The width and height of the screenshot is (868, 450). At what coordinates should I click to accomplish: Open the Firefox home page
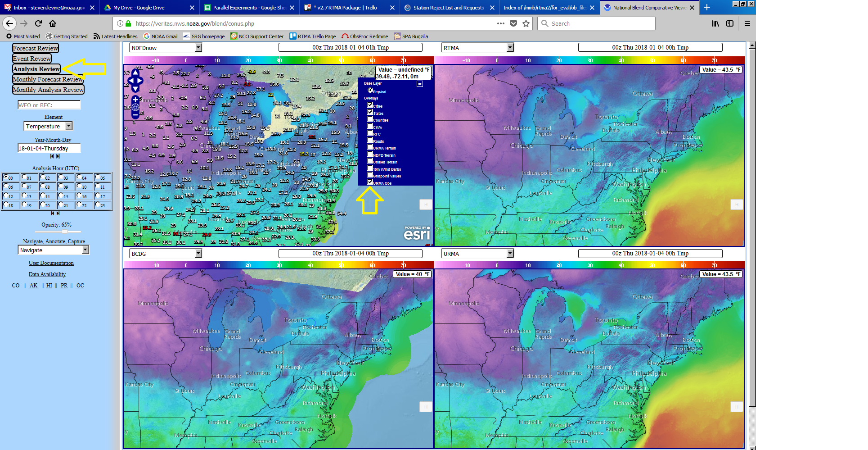53,23
